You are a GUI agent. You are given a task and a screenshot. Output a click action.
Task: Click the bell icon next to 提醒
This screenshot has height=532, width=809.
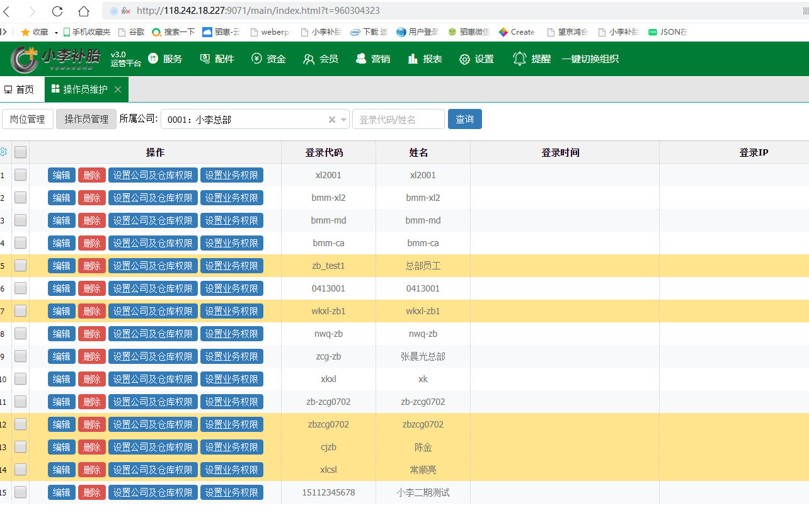tap(519, 59)
